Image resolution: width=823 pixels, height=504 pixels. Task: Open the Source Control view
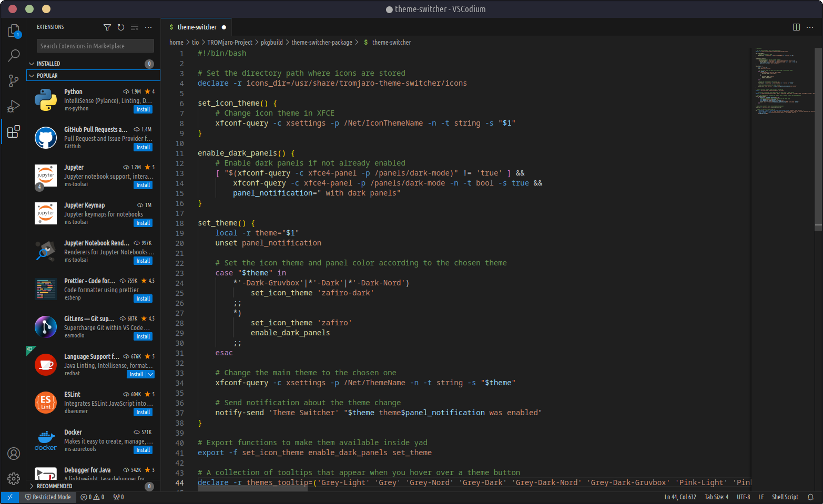tap(14, 80)
